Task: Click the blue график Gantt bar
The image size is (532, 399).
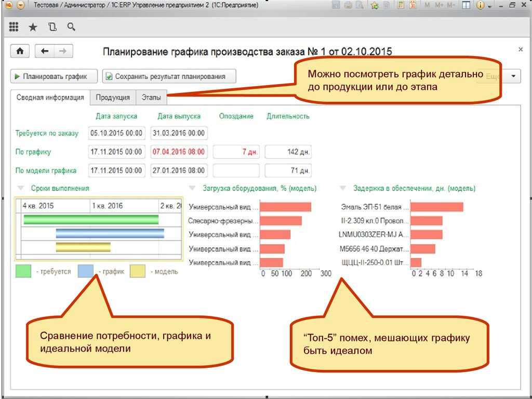Action: click(x=110, y=233)
